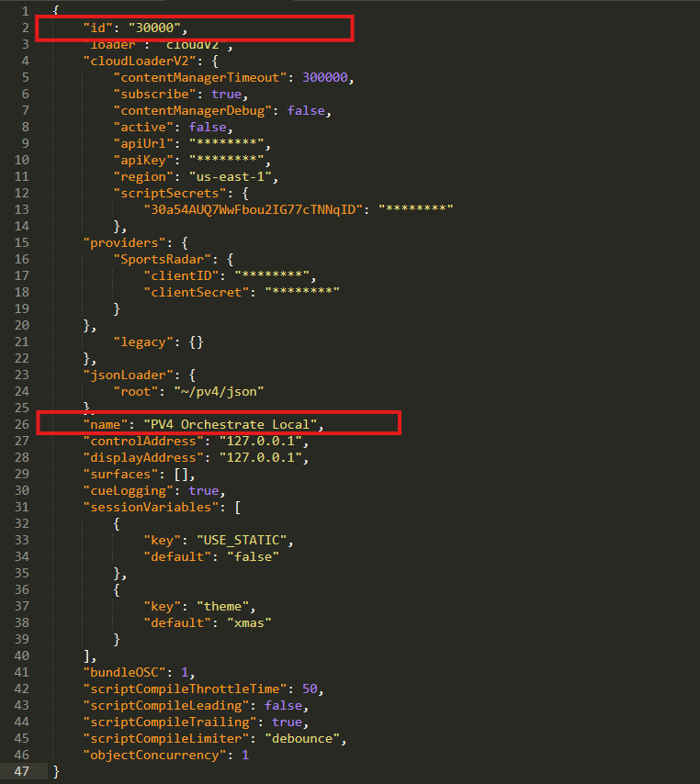Click the false value beside "active"
Screen dimensions: 700x784
click(x=208, y=127)
